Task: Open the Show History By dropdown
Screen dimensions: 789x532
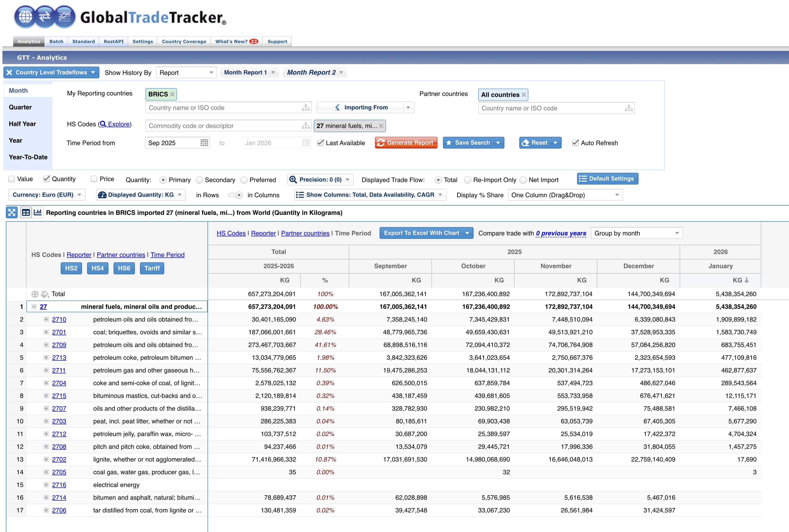Action: click(x=186, y=72)
